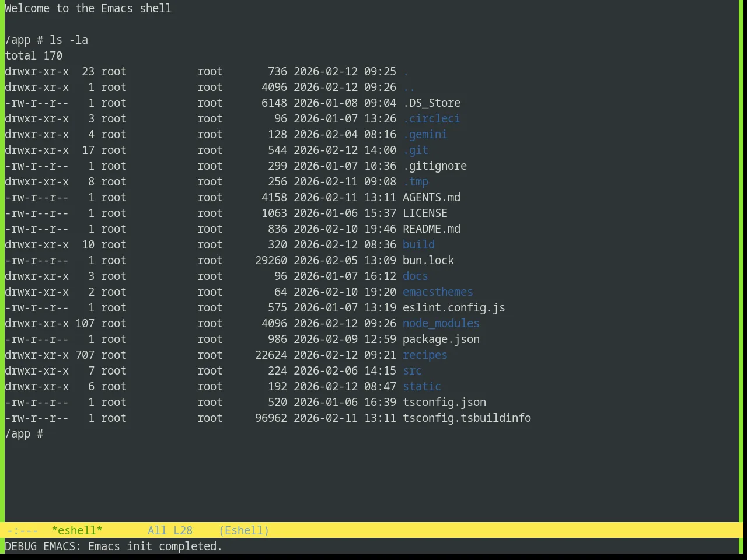
Task: Click the eslint.config.js file name
Action: [x=454, y=308]
